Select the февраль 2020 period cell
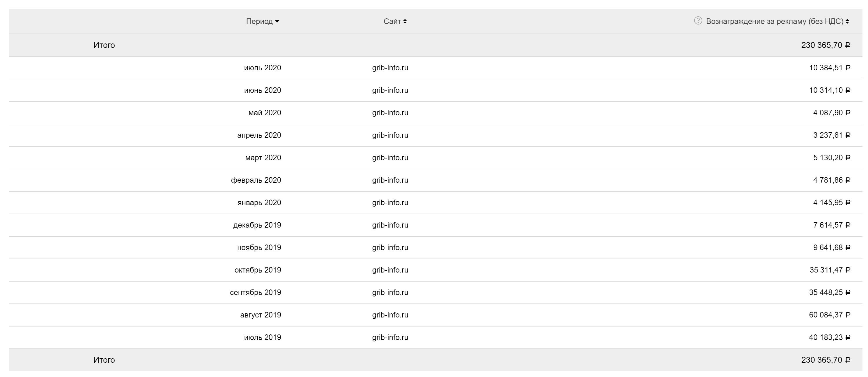Image resolution: width=868 pixels, height=377 pixels. (x=256, y=180)
